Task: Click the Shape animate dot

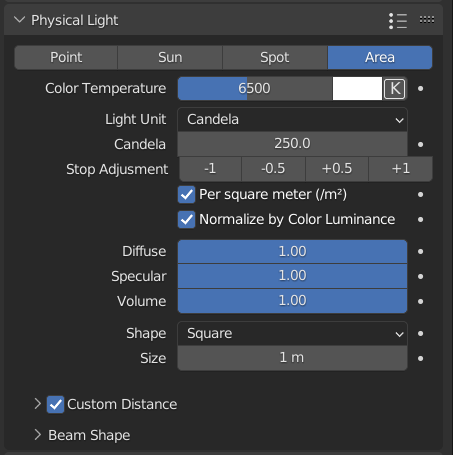Action: point(420,333)
